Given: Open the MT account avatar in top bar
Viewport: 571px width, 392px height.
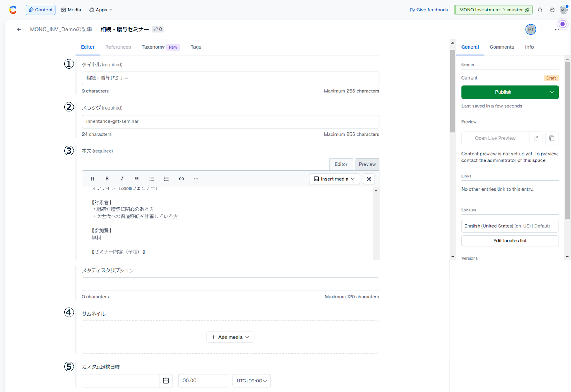Looking at the screenshot, I should (x=564, y=10).
